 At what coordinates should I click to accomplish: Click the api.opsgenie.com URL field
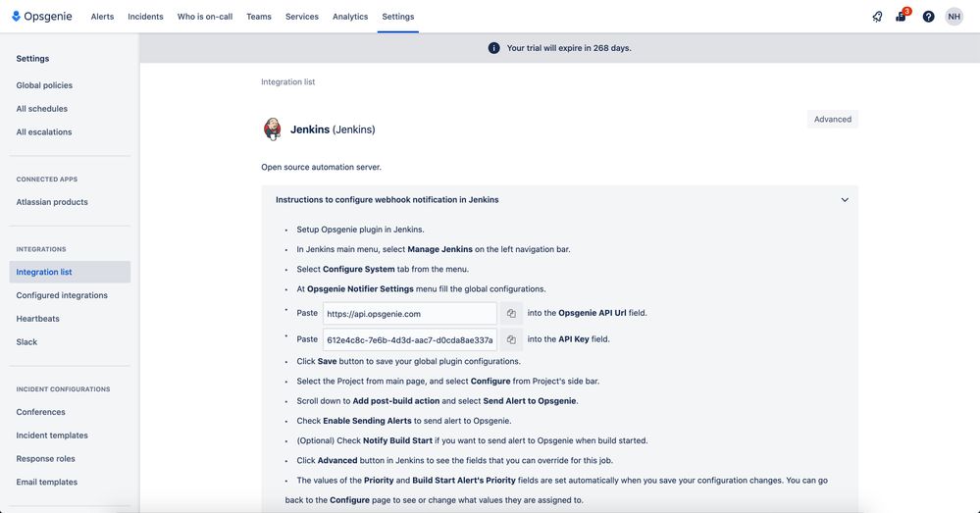point(410,314)
